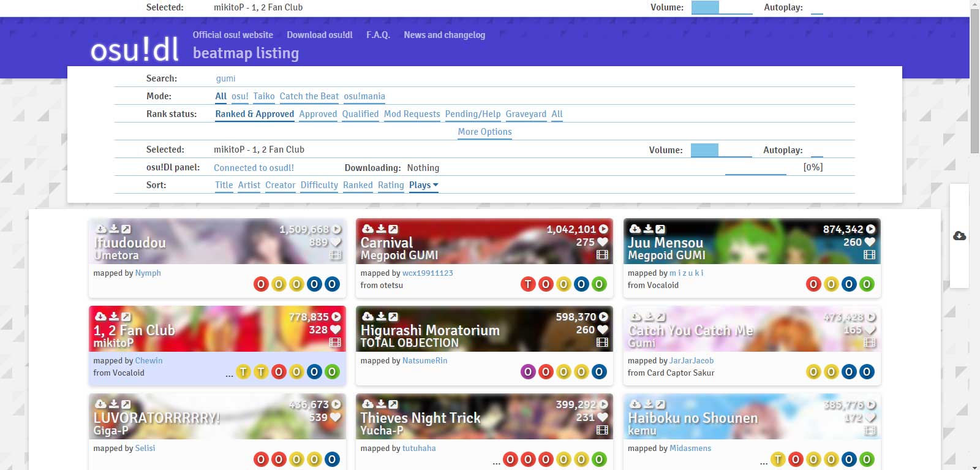Select the Thieves Night Trick beatmap thumbnail
The height and width of the screenshot is (470, 980).
coord(484,416)
